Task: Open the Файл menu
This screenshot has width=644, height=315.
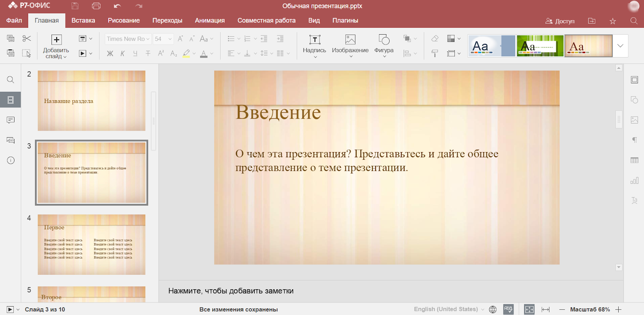Action: pos(14,21)
